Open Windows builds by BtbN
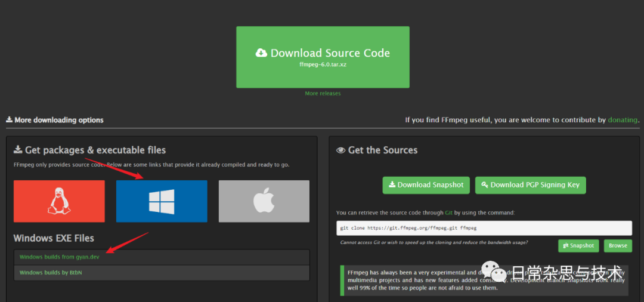Viewport: 644px width, 302px height. pos(51,273)
